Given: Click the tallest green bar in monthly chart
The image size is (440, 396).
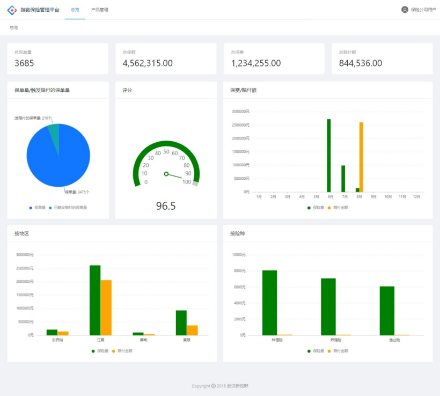Looking at the screenshot, I should (329, 155).
